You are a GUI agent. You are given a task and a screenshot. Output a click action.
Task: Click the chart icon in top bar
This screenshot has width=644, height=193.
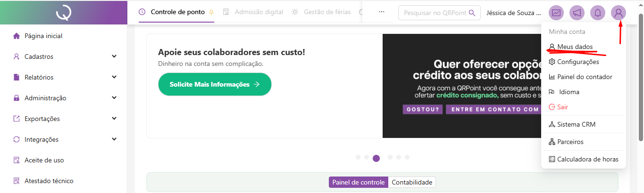[x=556, y=13]
